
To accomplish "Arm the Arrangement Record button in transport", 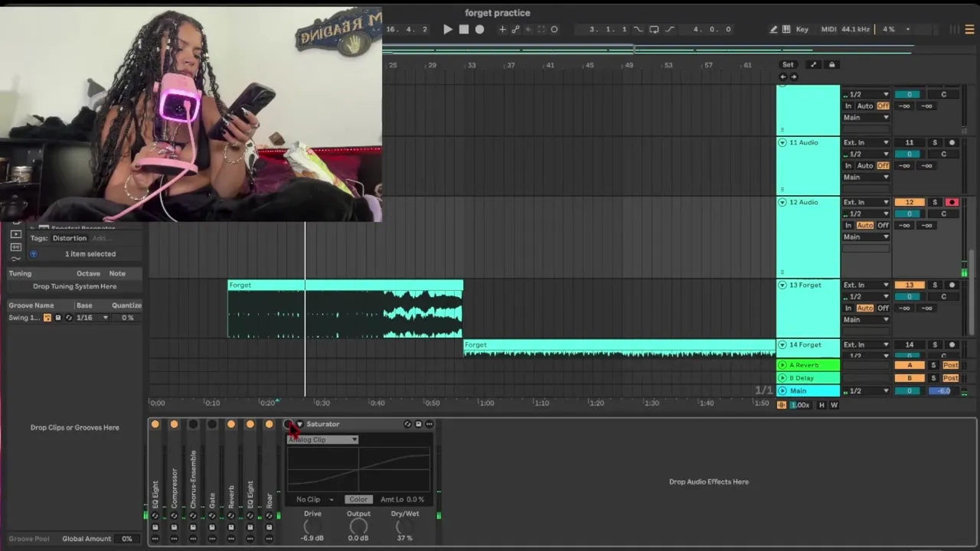I will (480, 29).
